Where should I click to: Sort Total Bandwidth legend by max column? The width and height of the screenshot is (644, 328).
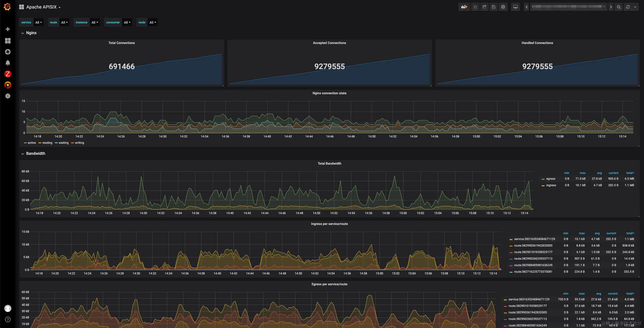[x=582, y=173]
